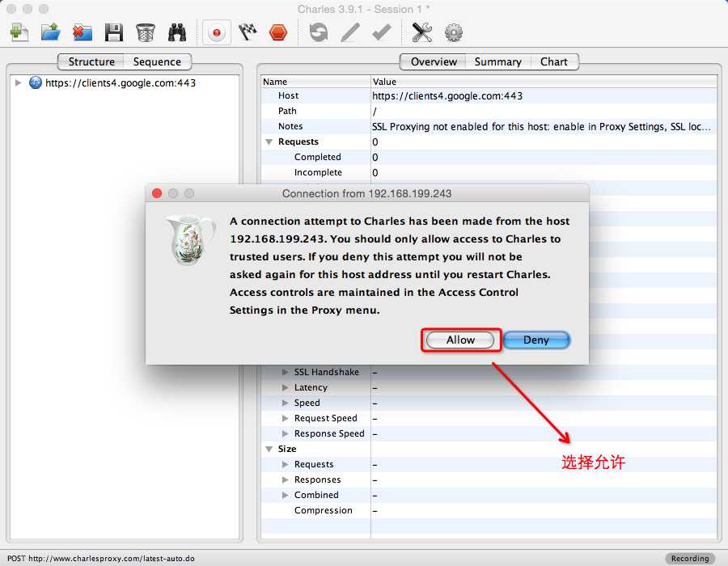Click the Name column header
The image size is (728, 566).
click(315, 82)
